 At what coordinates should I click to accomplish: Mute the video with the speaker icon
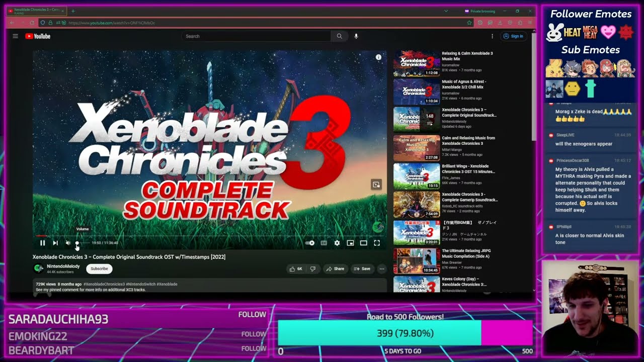[68, 243]
